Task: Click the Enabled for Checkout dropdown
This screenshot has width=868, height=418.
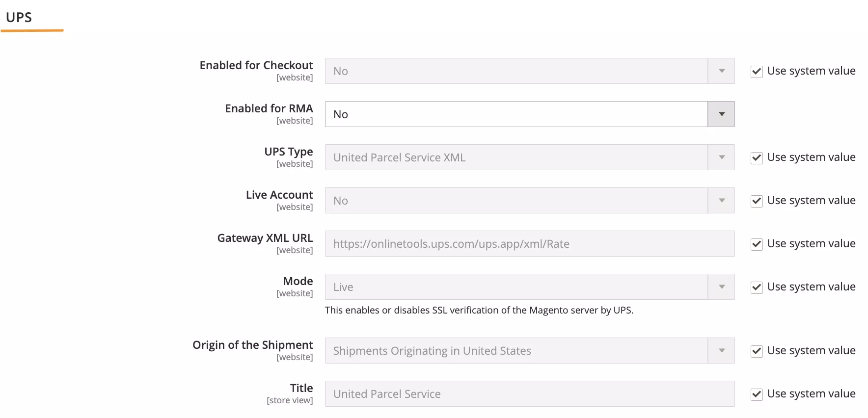Action: tap(515, 71)
